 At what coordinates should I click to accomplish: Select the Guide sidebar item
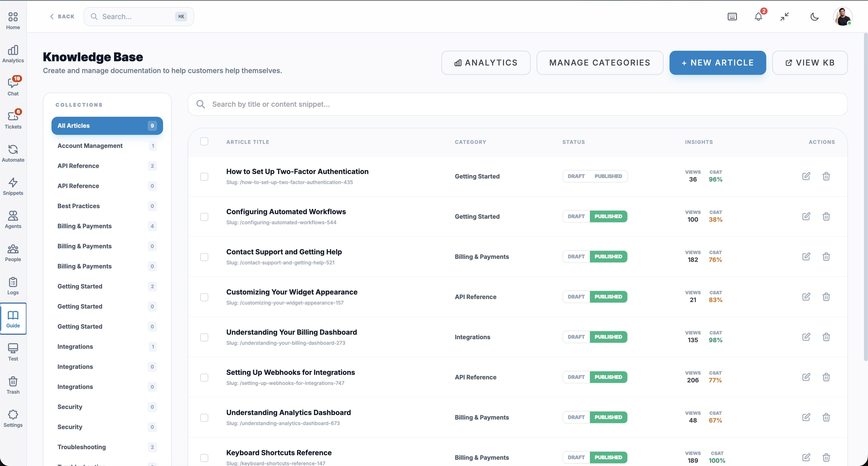[13, 319]
